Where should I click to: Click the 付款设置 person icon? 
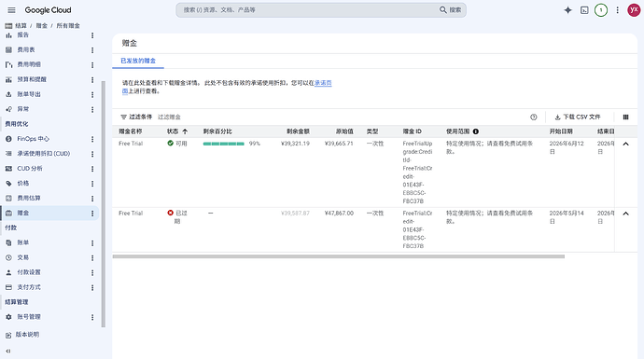pyautogui.click(x=8, y=272)
